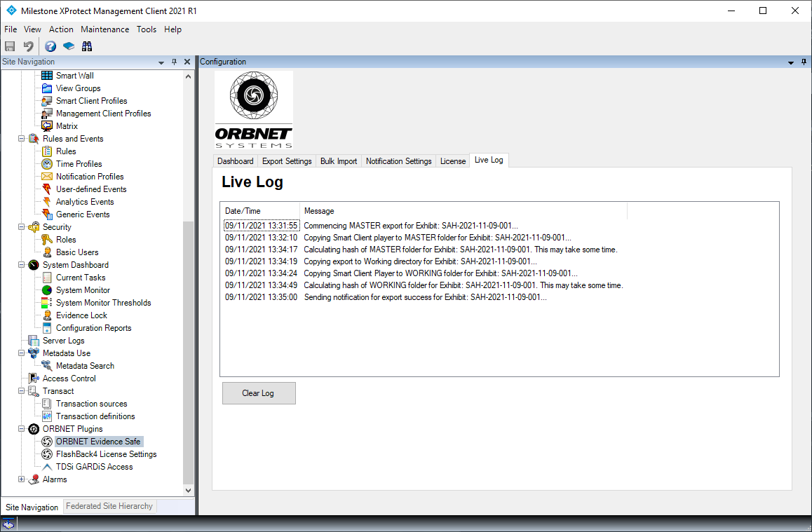Switch to the License tab
The image size is (812, 532).
point(453,161)
